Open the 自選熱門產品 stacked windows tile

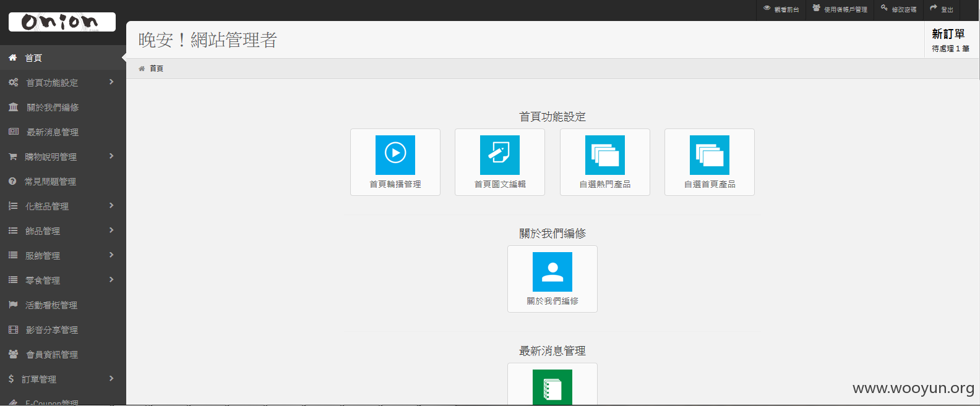pyautogui.click(x=605, y=162)
